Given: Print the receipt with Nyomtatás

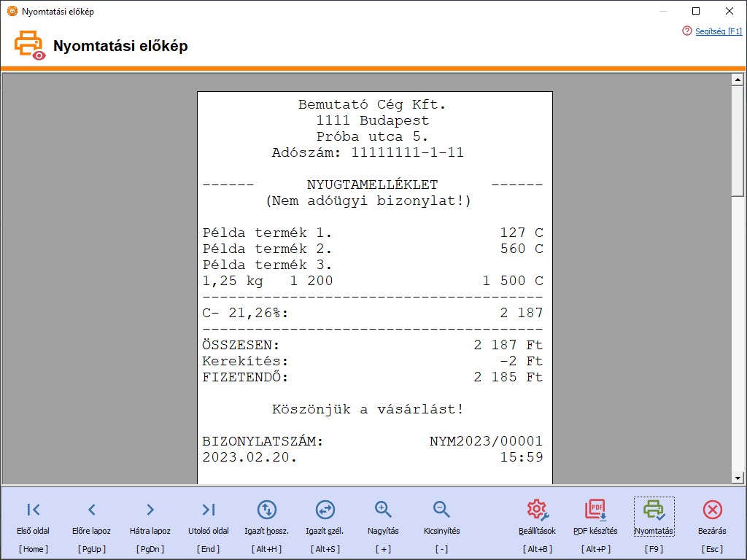Looking at the screenshot, I should (654, 510).
